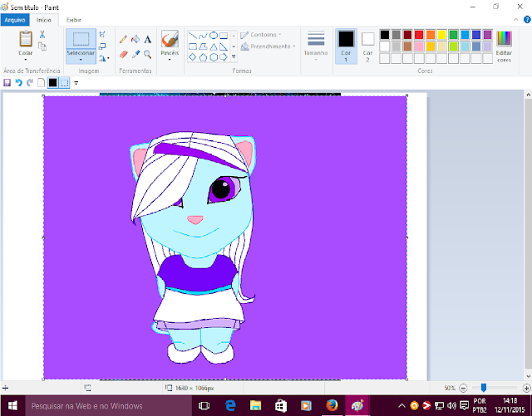This screenshot has height=416, width=532.
Task: Activate Cor 2 color selector
Action: pos(367,46)
